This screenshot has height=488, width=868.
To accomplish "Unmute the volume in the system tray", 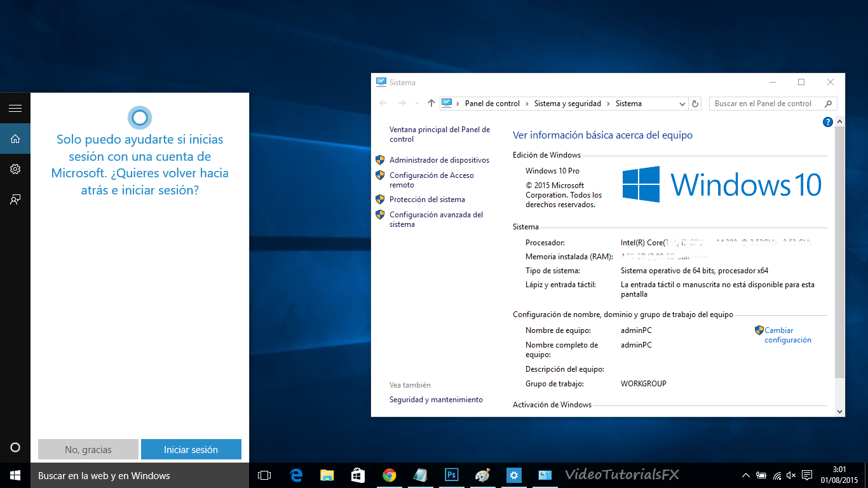I will point(791,475).
